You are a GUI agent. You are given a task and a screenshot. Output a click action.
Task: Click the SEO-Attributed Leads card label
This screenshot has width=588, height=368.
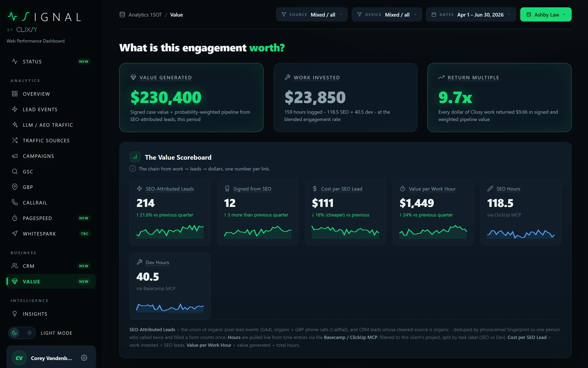(170, 189)
